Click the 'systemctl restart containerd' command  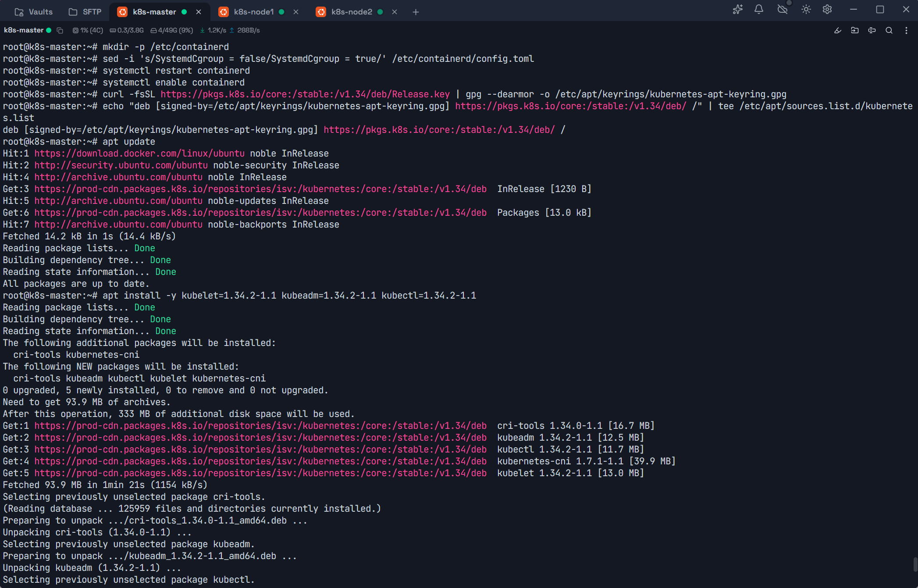tap(176, 71)
